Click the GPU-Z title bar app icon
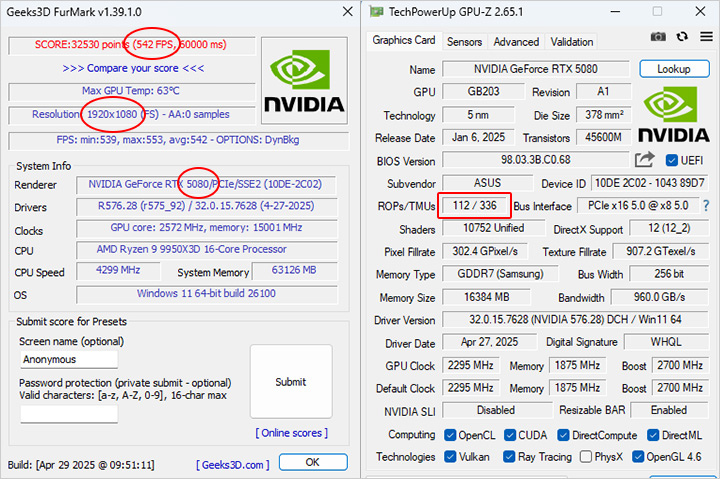This screenshot has height=479, width=720. [x=376, y=11]
